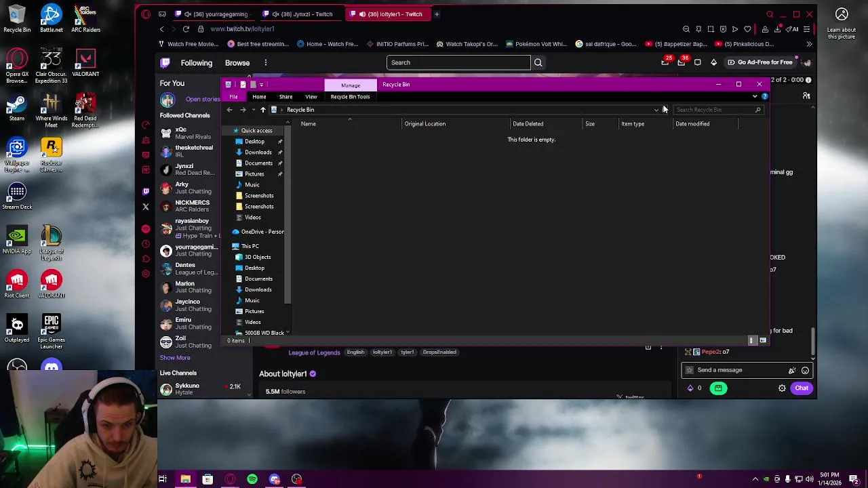
Task: Open Explorer help question mark icon
Action: click(x=764, y=96)
